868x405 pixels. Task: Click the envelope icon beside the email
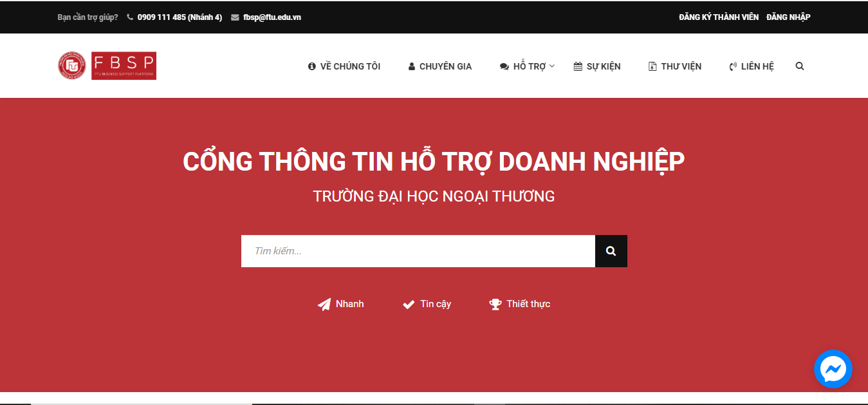[235, 17]
